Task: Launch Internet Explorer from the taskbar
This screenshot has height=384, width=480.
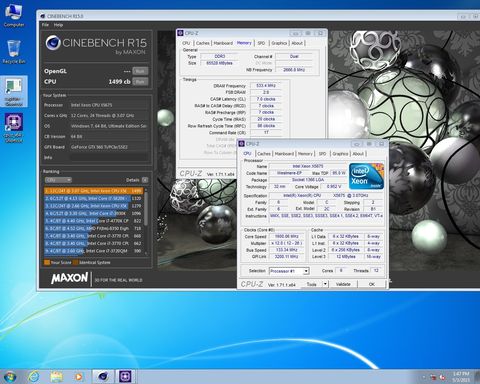Action: 34,377
